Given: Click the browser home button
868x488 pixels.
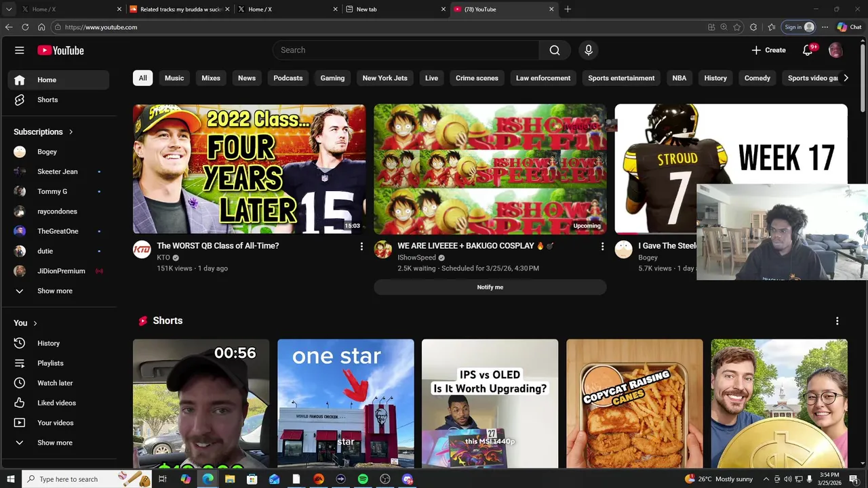Looking at the screenshot, I should click(41, 27).
